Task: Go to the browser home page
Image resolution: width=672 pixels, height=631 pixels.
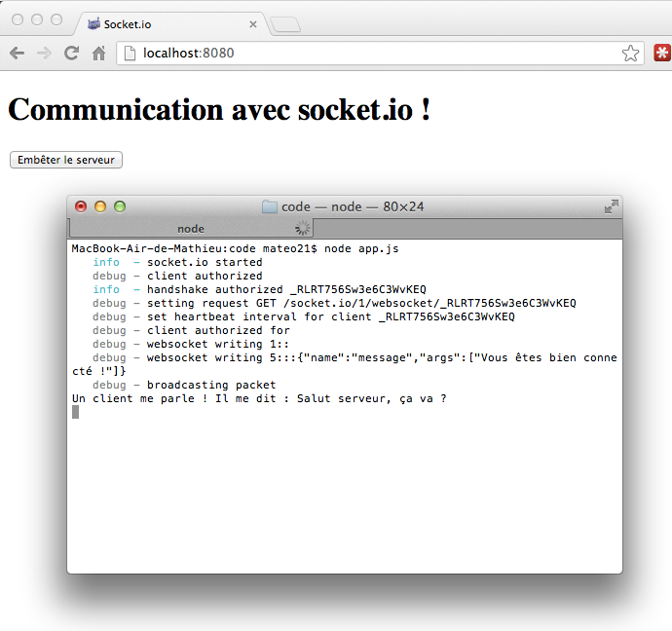Action: (99, 54)
